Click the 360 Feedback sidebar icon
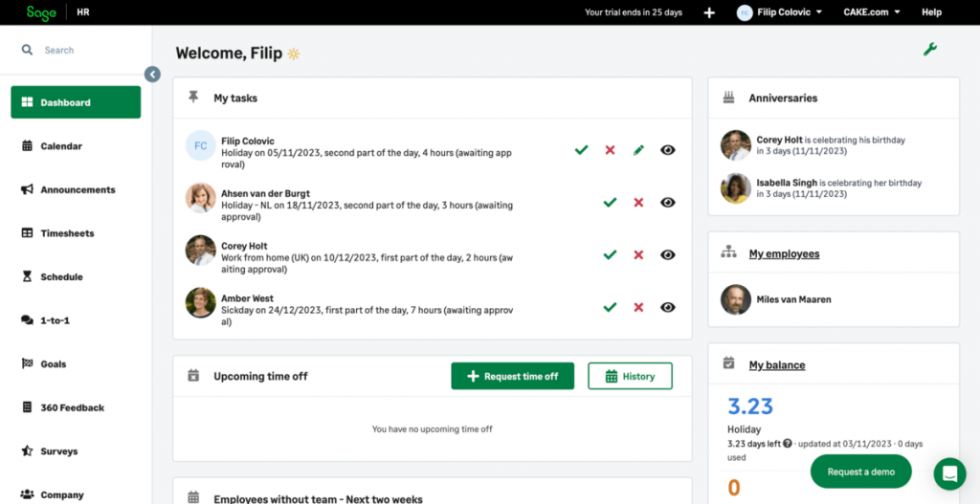Image resolution: width=980 pixels, height=504 pixels. 27,407
